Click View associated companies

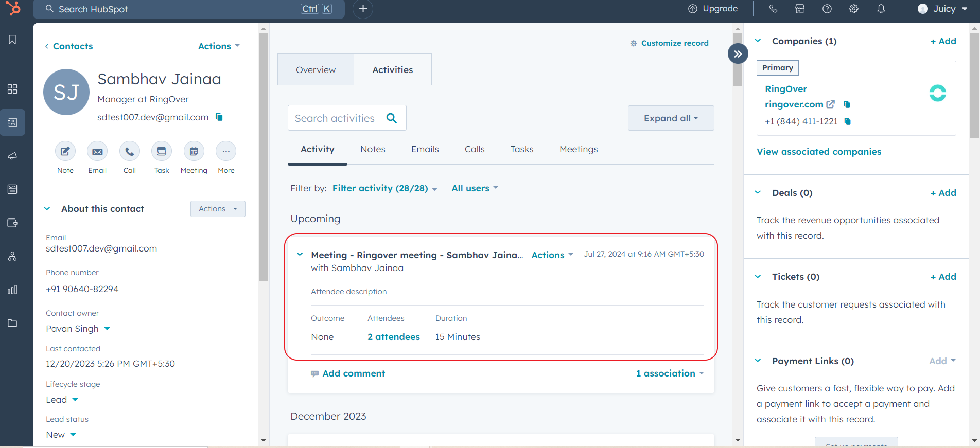(819, 152)
